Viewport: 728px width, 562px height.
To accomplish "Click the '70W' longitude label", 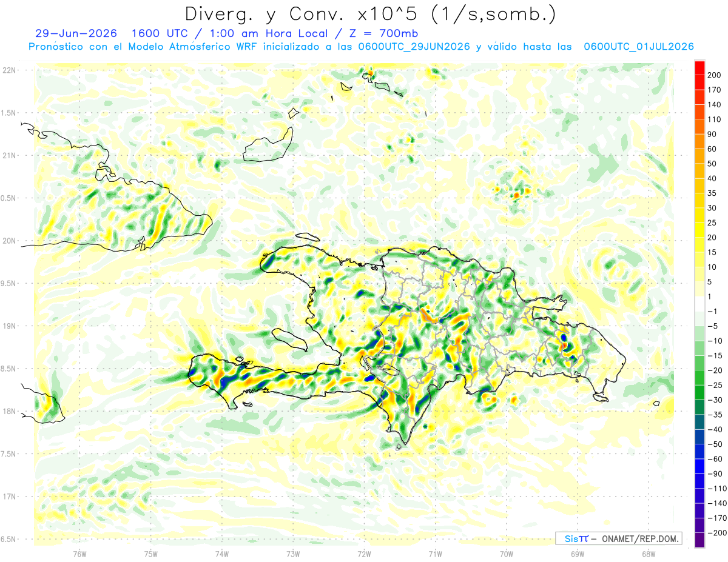I will (x=507, y=553).
